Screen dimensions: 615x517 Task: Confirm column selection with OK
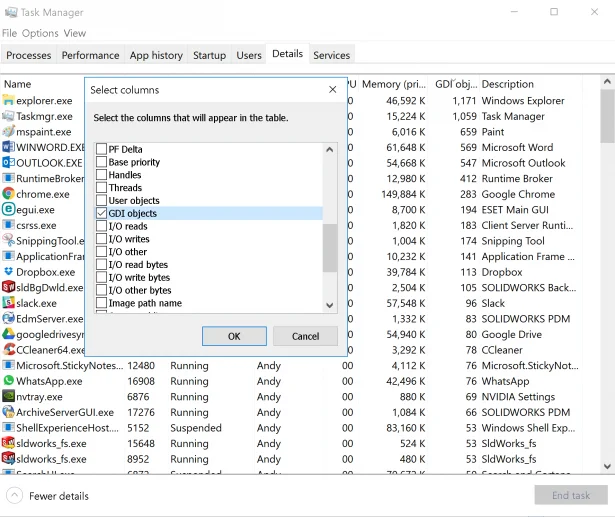(x=234, y=336)
